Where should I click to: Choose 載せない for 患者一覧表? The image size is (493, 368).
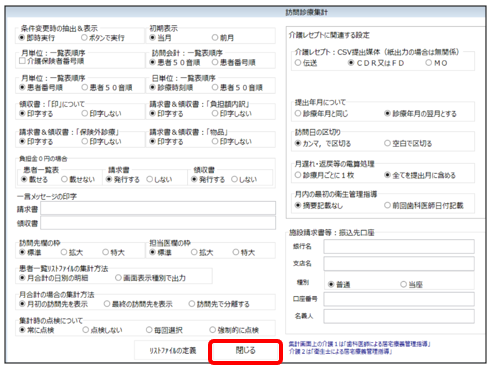point(64,179)
